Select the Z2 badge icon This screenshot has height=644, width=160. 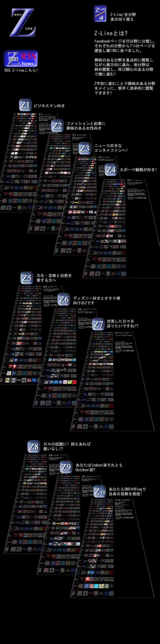(57, 126)
